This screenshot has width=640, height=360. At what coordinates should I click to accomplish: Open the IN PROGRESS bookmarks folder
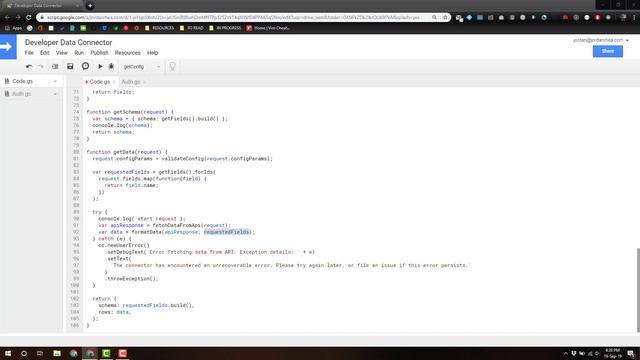[x=225, y=28]
